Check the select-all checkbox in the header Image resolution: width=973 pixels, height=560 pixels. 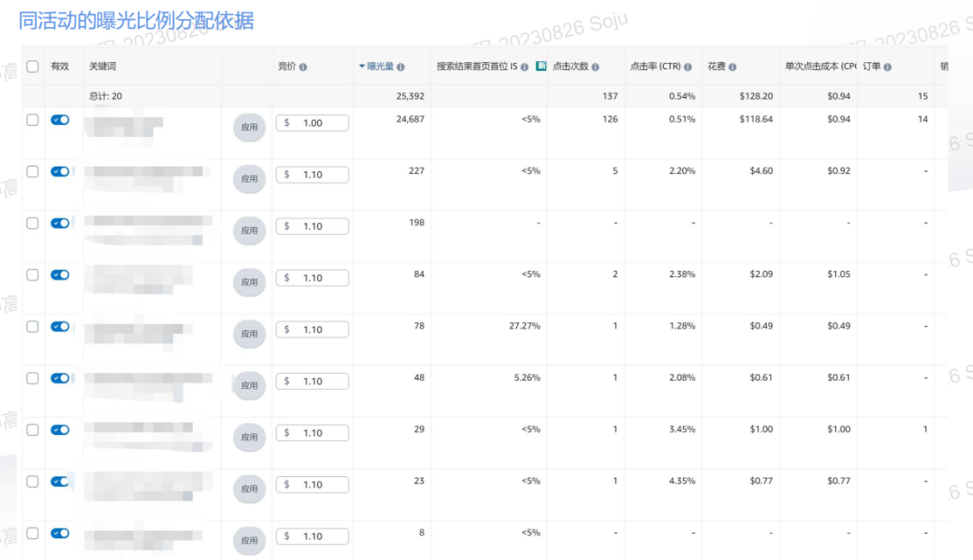point(32,67)
